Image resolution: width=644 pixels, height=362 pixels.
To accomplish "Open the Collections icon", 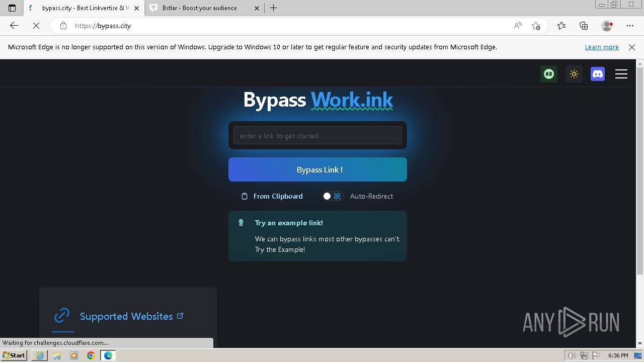I will point(584,26).
